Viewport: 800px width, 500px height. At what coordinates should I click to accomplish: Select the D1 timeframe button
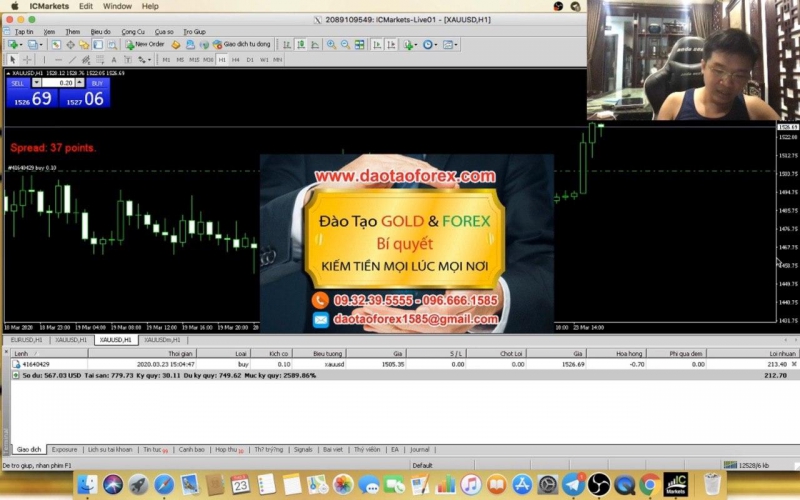(x=250, y=60)
